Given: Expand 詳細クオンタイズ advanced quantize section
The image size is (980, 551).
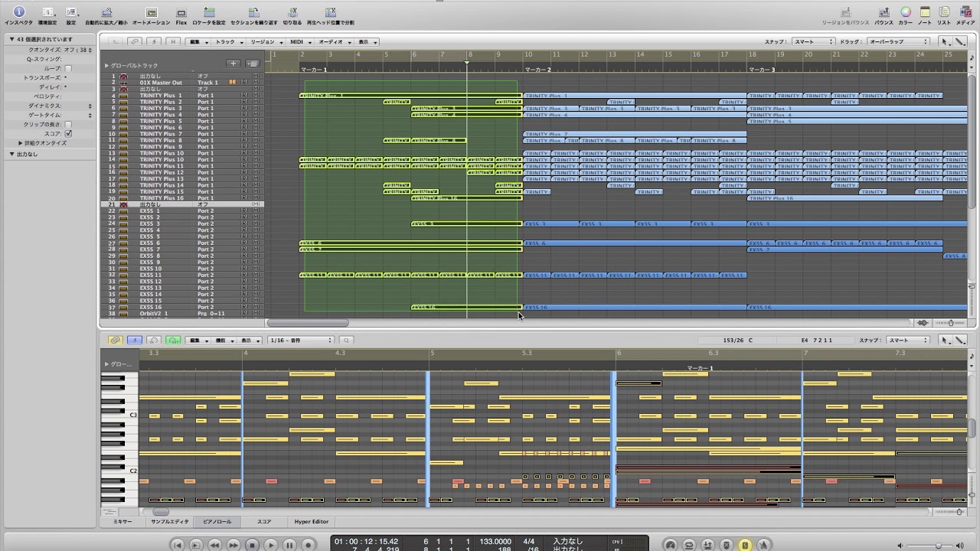Looking at the screenshot, I should 21,143.
